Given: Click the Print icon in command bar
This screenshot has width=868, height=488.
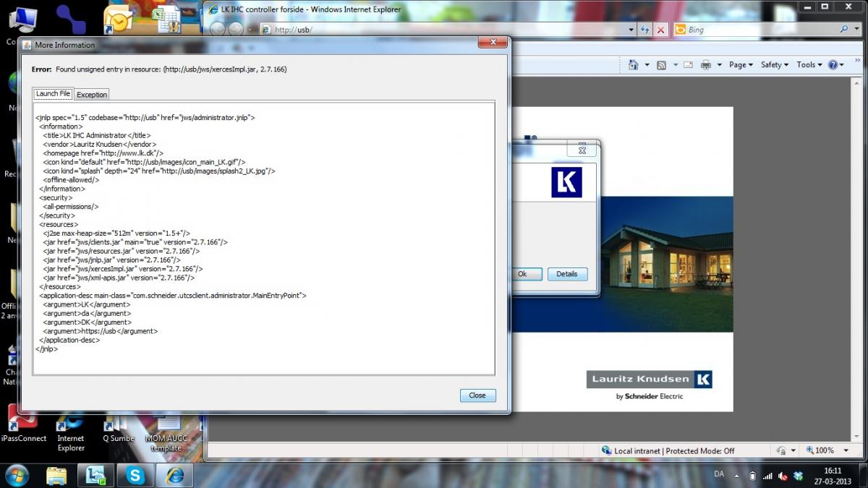Looking at the screenshot, I should (706, 65).
